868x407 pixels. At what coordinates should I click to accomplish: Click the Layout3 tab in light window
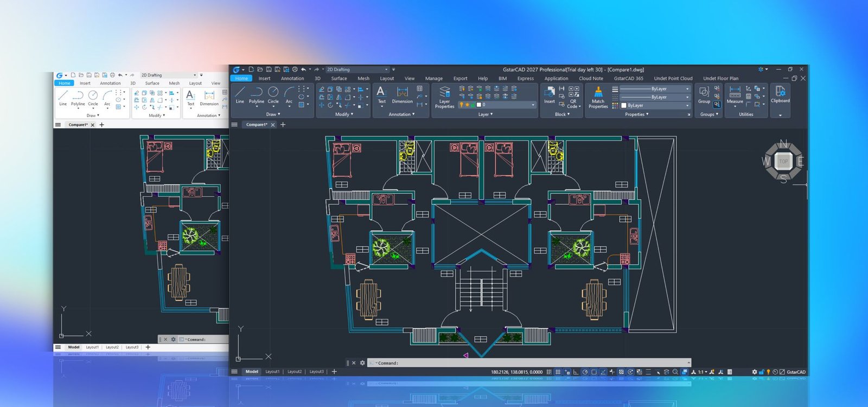point(132,347)
